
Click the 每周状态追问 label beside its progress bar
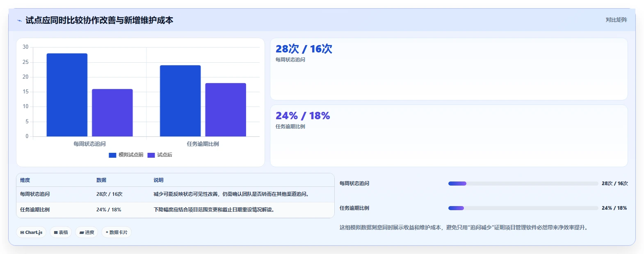click(x=354, y=184)
